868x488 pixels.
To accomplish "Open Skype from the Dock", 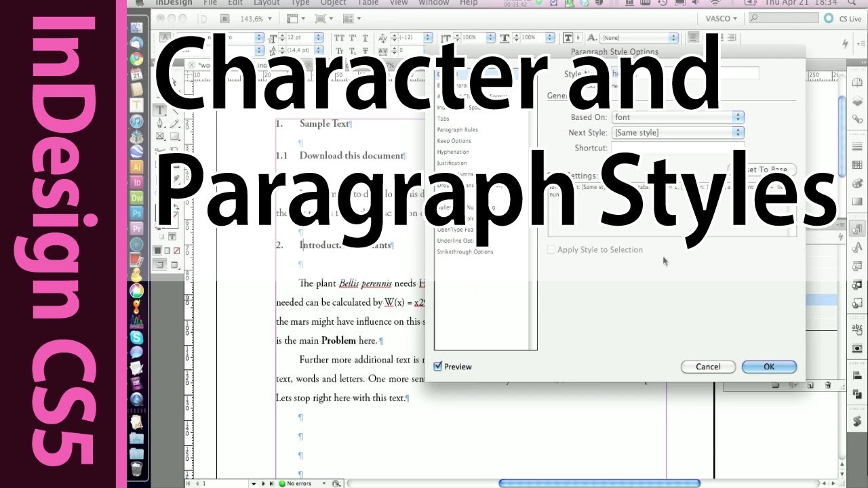I will [137, 337].
